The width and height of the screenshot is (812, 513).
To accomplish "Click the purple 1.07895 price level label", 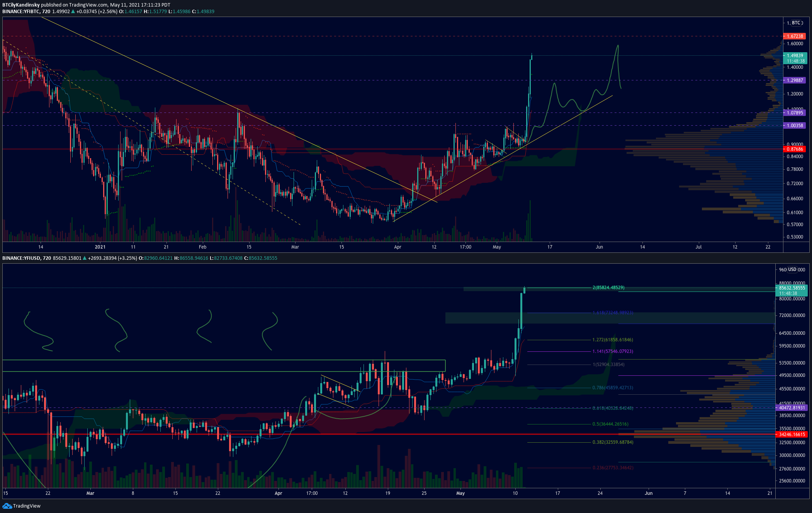I will pos(795,113).
